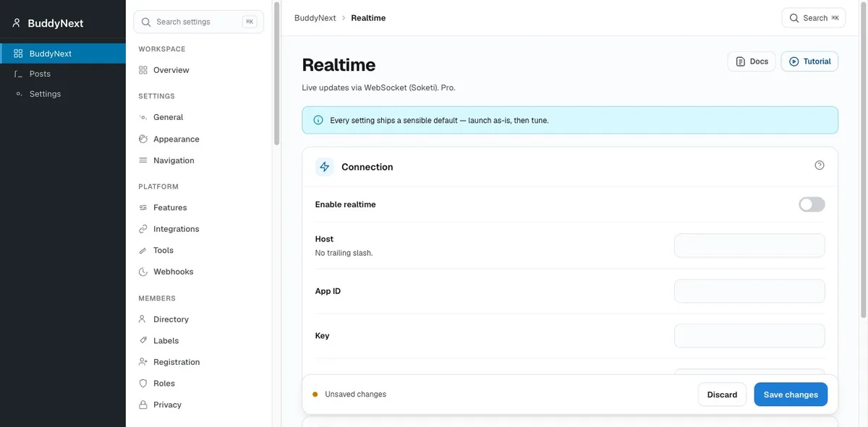The width and height of the screenshot is (868, 427).
Task: Click the Overview grid icon
Action: coord(143,70)
